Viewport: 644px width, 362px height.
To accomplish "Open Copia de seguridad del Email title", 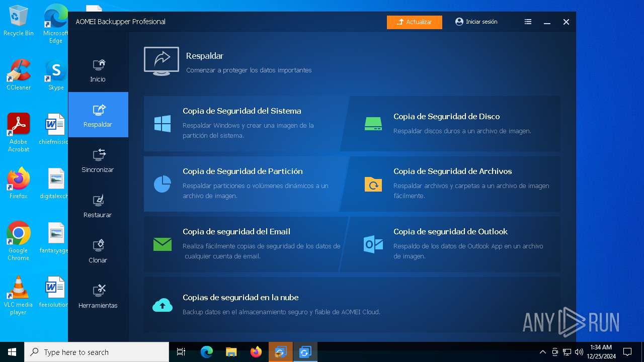I will point(236,232).
